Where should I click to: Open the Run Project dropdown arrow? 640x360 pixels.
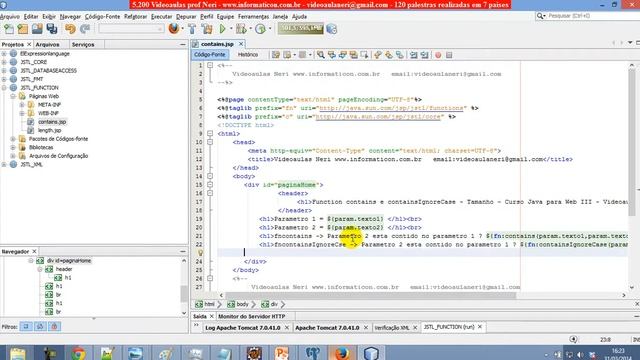point(231,29)
